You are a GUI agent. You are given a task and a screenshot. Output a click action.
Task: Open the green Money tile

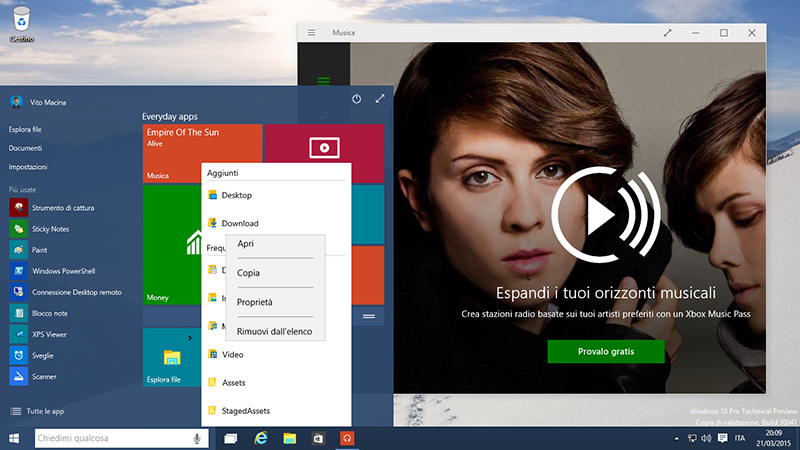[171, 245]
